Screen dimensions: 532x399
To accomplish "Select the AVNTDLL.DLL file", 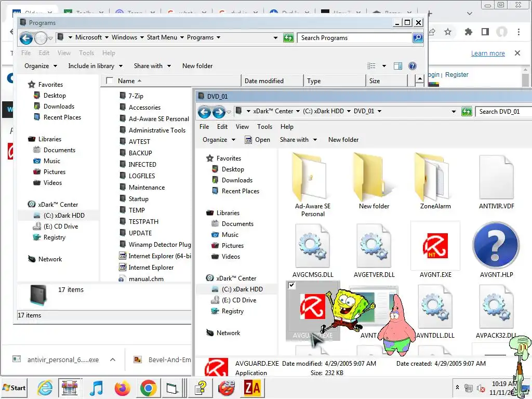I will tap(435, 312).
